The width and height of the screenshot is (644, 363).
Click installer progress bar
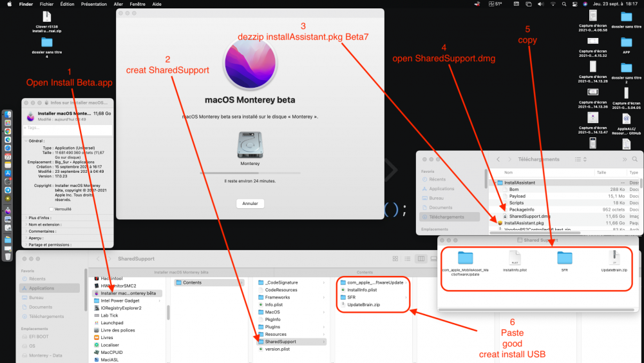coord(250,173)
